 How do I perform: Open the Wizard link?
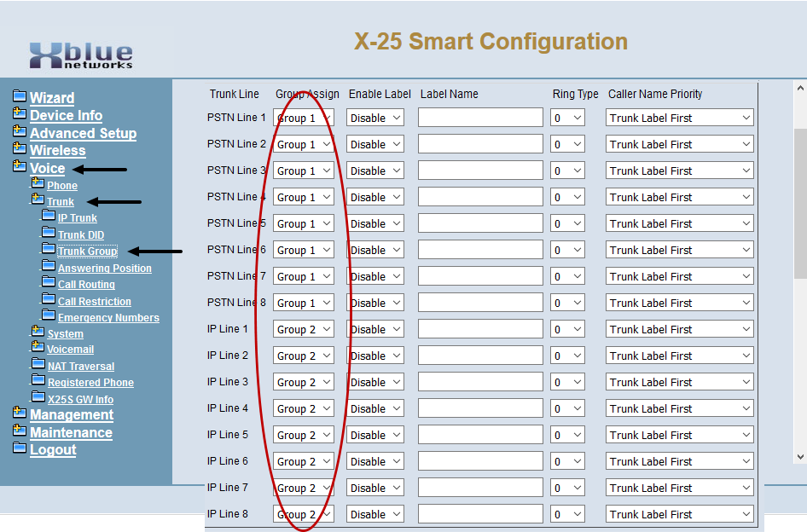pyautogui.click(x=52, y=98)
